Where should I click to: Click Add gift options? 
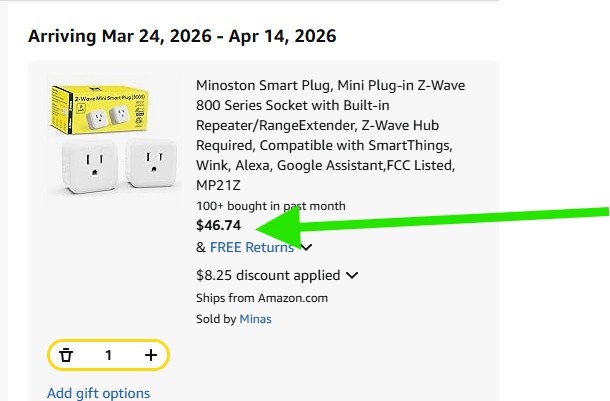coord(98,393)
